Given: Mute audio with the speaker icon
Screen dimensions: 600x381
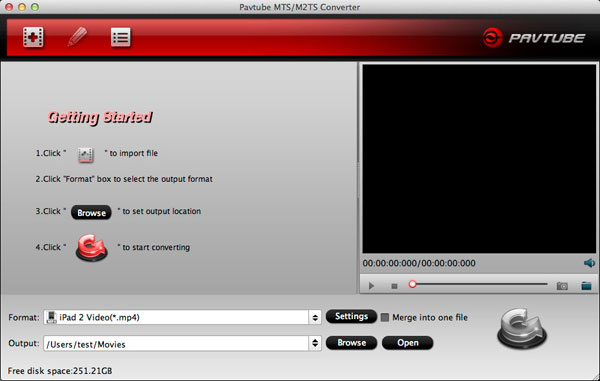Looking at the screenshot, I should point(589,263).
